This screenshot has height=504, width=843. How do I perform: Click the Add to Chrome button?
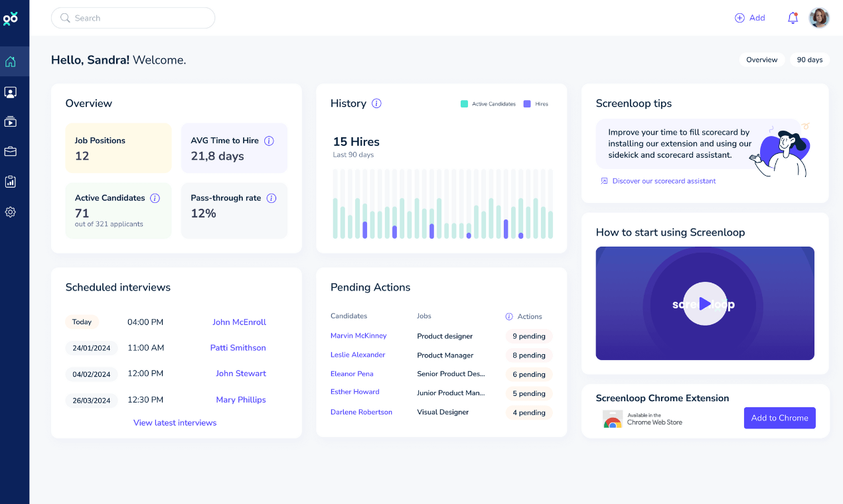tap(779, 418)
